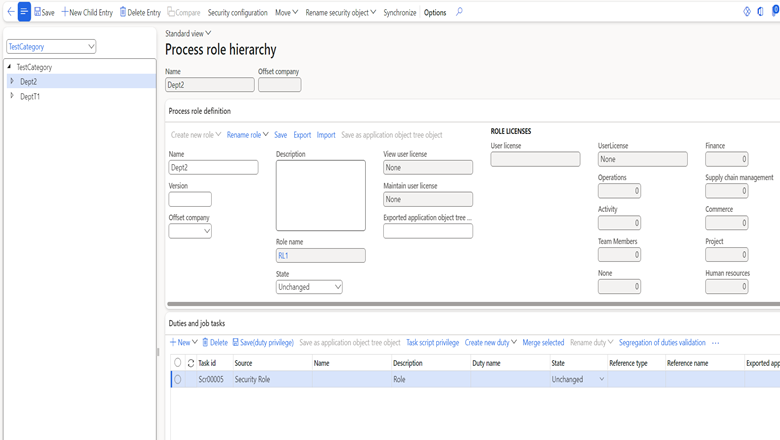Sort by Task id column header
The height and width of the screenshot is (440, 780).
pyautogui.click(x=207, y=363)
